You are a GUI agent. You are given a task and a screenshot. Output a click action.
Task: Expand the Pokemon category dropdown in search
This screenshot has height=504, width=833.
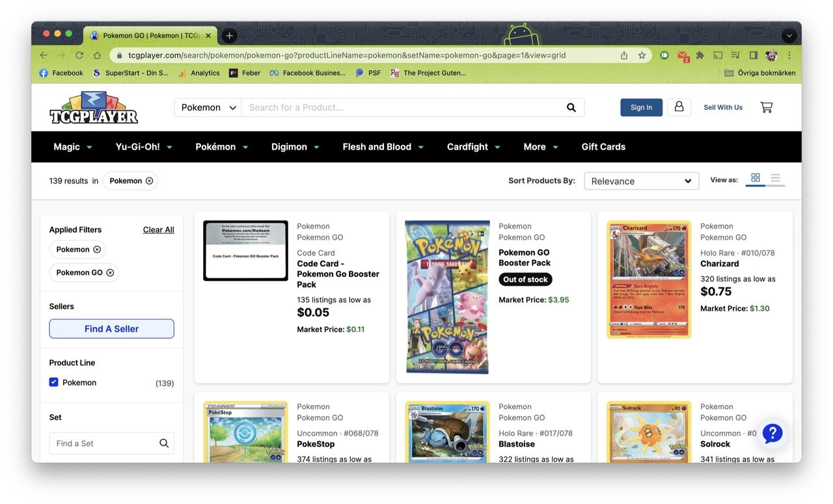click(208, 107)
